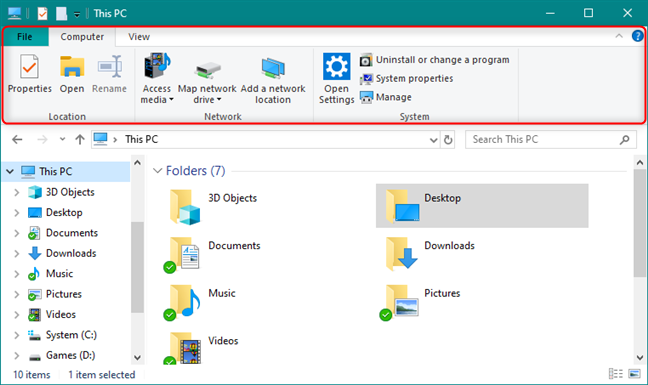This screenshot has height=385, width=648.
Task: Click This PC in the address bar
Action: point(141,139)
